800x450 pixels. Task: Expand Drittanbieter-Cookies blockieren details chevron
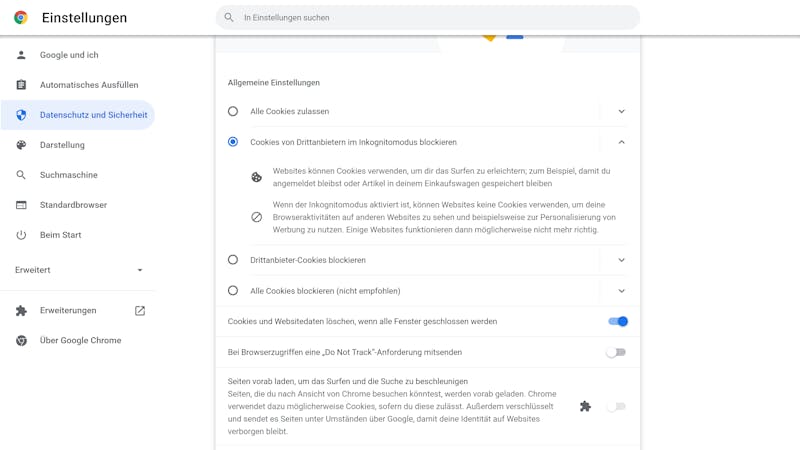[621, 260]
